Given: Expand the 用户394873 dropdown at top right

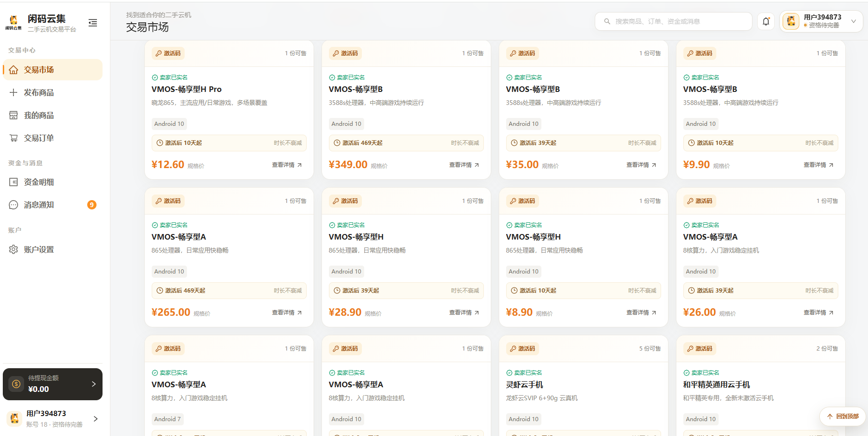Looking at the screenshot, I should point(853,21).
